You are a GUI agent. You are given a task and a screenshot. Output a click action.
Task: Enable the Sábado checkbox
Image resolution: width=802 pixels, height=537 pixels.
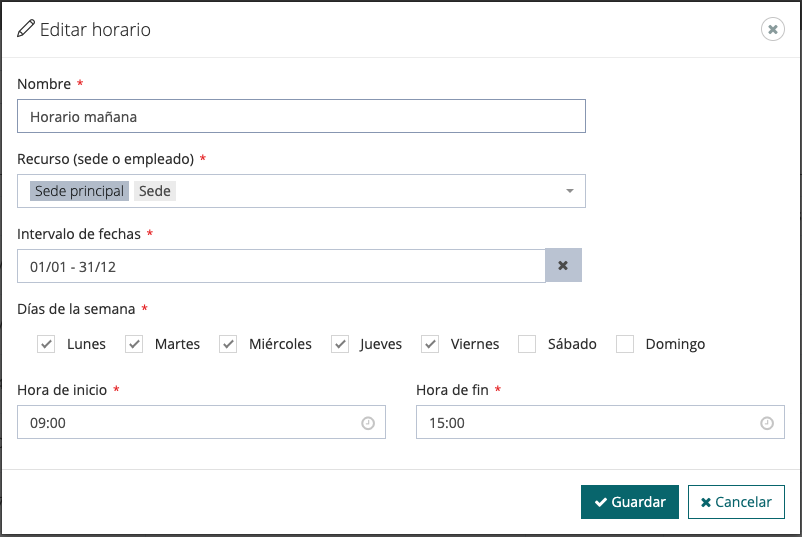coord(527,344)
